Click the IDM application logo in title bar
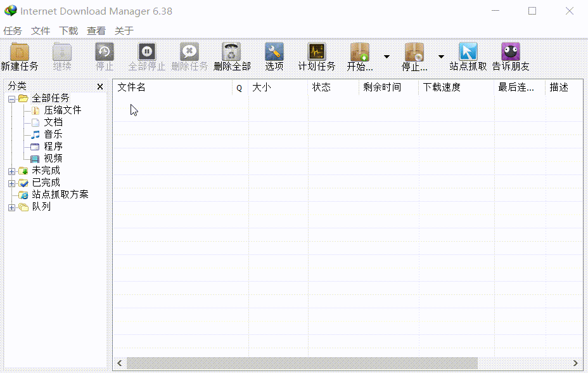Image resolution: width=588 pixels, height=373 pixels. click(11, 11)
